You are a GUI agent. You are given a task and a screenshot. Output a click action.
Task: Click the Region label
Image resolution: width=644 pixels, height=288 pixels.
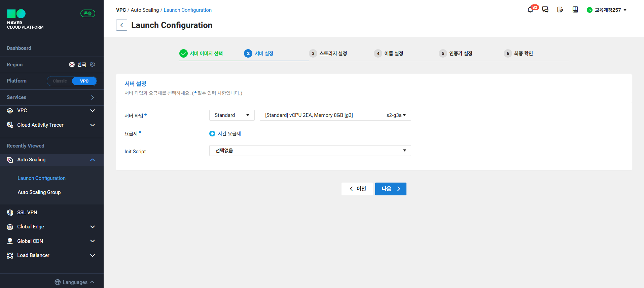click(x=15, y=65)
